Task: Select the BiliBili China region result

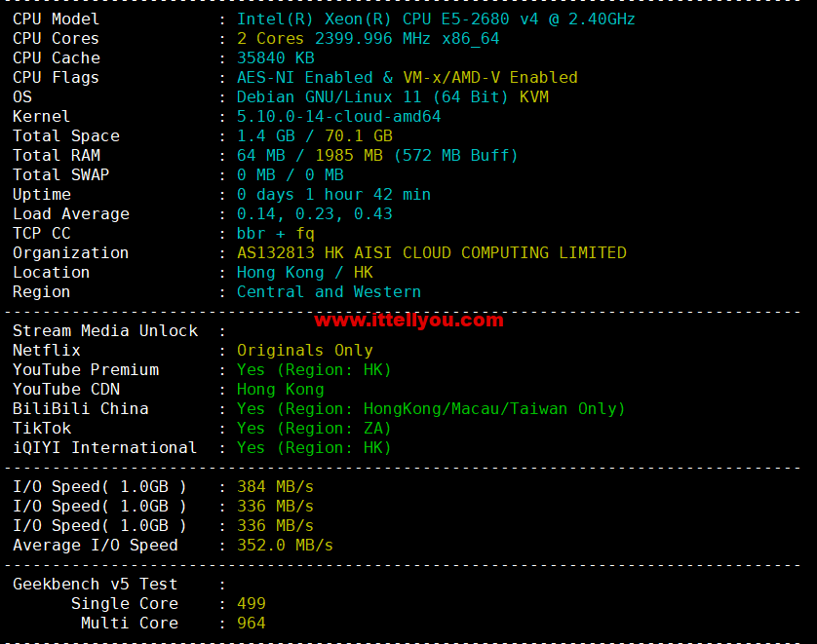Action: click(431, 409)
